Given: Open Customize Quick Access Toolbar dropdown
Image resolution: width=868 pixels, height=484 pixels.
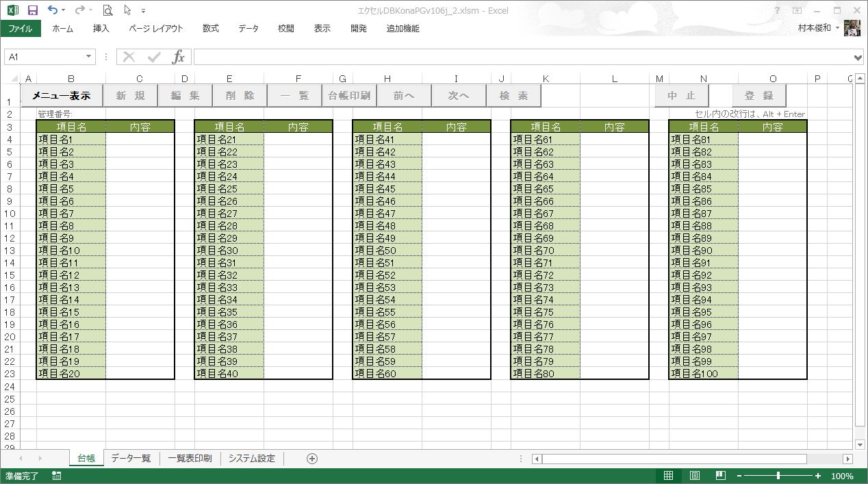Looking at the screenshot, I should [x=143, y=11].
